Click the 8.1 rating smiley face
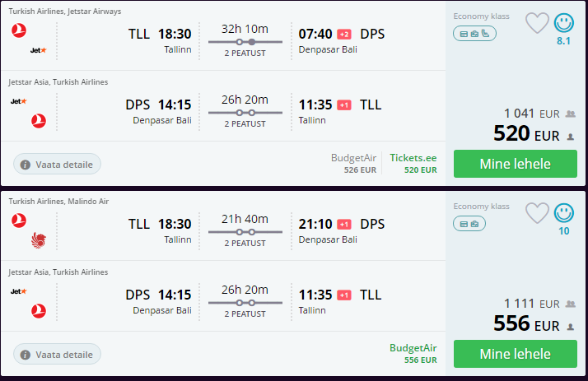Viewport: 588px width, 381px height. coord(563,23)
